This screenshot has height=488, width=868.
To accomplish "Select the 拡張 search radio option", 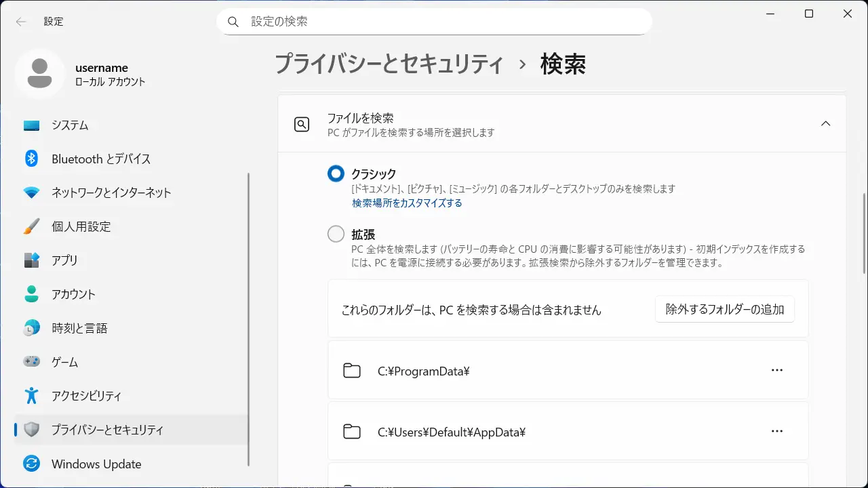I will tap(336, 235).
